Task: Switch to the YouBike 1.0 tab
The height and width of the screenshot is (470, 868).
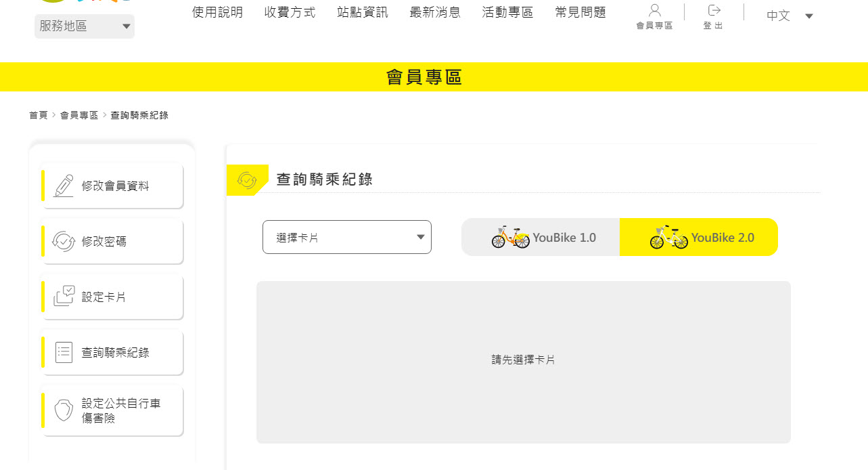Action: [541, 237]
